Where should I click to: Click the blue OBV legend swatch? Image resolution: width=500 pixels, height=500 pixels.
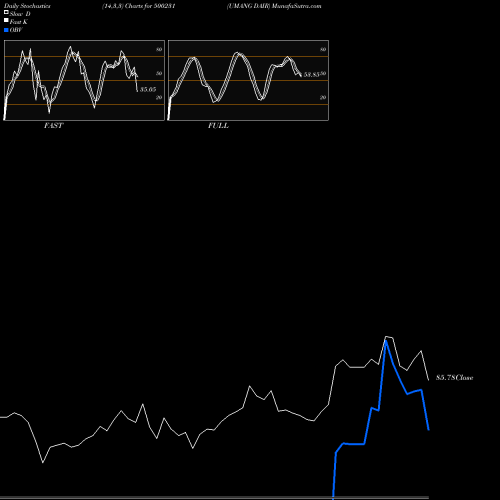(x=6, y=30)
